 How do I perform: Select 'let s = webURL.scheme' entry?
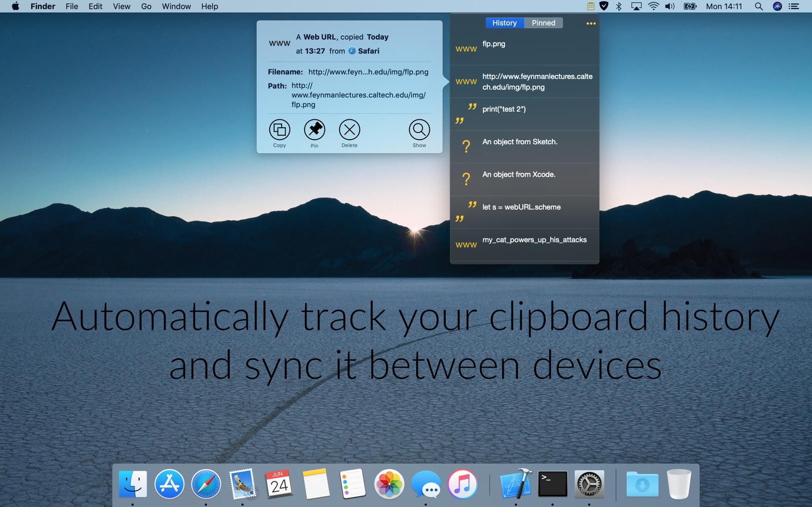(524, 212)
